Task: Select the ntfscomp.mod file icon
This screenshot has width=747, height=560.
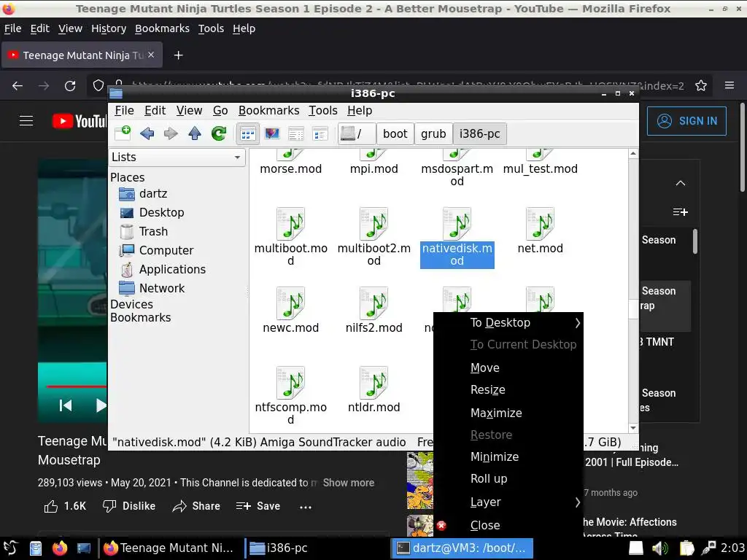Action: point(290,383)
